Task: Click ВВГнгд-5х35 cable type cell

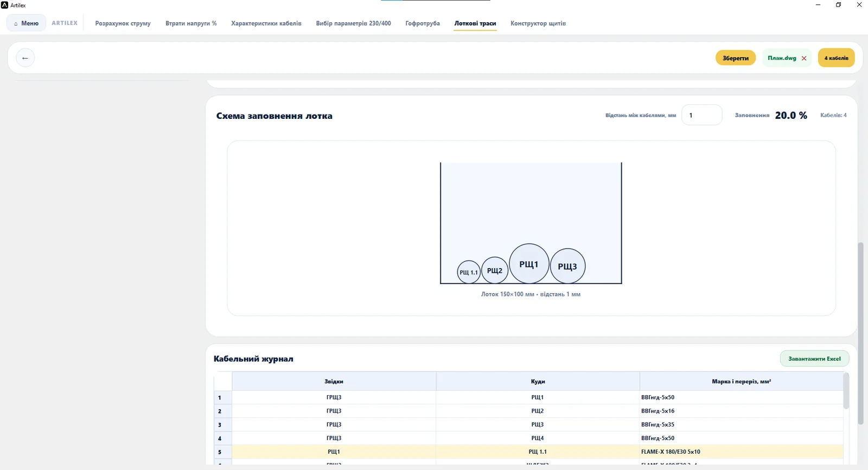Action: coord(741,424)
